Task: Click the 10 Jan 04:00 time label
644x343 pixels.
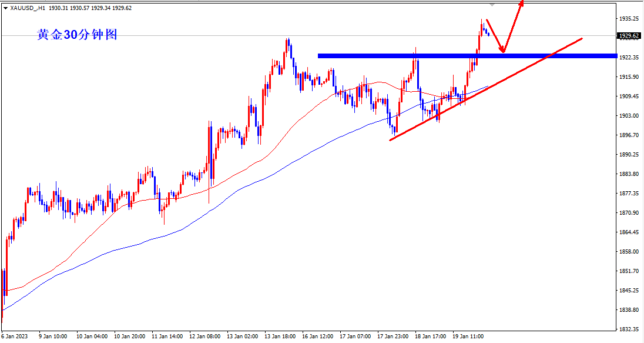Action: tap(92, 337)
